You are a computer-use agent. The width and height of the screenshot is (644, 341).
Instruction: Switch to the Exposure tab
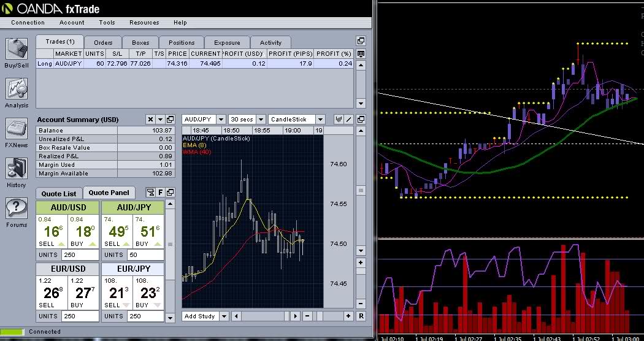pyautogui.click(x=227, y=43)
